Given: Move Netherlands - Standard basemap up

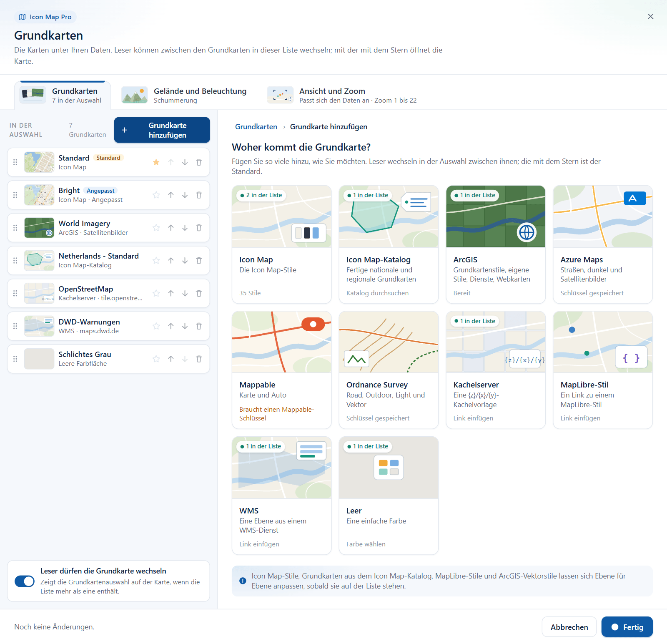Looking at the screenshot, I should 171,261.
